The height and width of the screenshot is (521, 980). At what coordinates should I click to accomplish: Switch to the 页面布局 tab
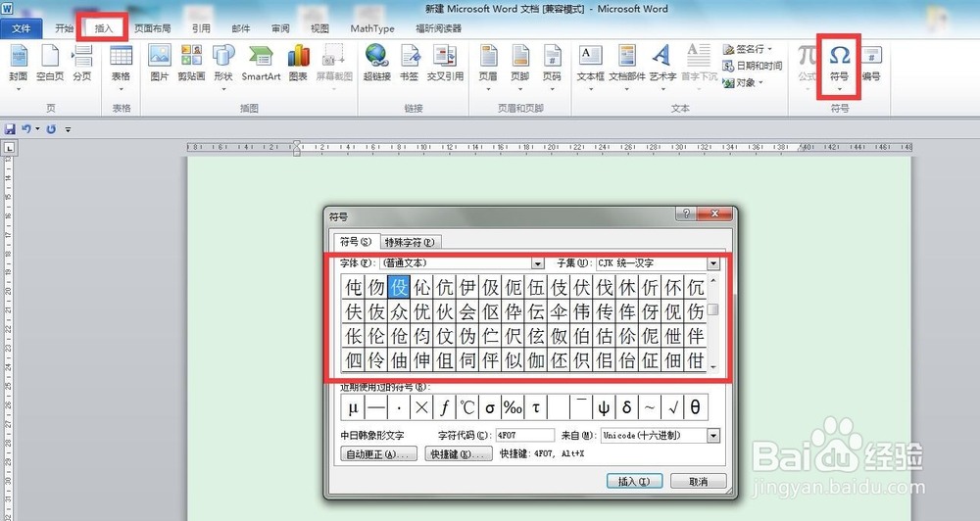click(153, 28)
